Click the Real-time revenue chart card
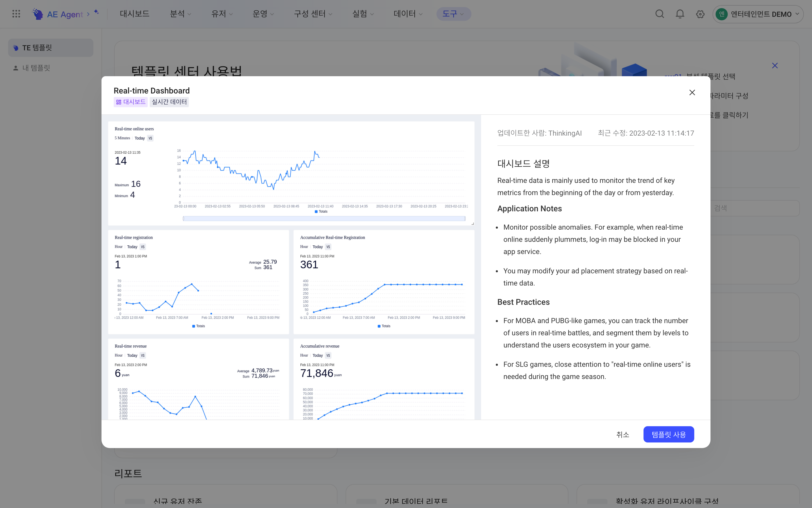812x508 pixels. tap(198, 379)
